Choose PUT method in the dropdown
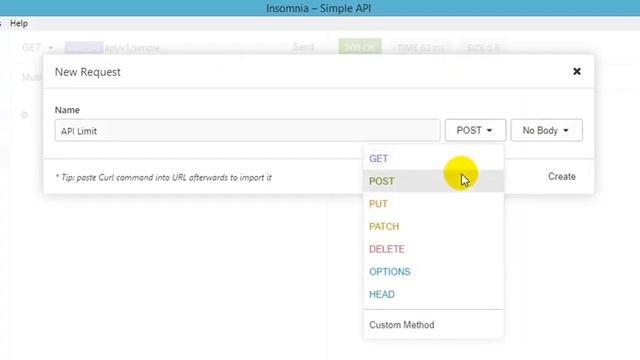 coord(433,204)
